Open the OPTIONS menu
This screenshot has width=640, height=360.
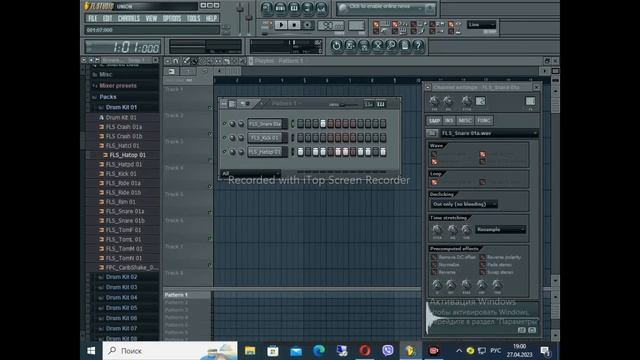click(x=172, y=18)
